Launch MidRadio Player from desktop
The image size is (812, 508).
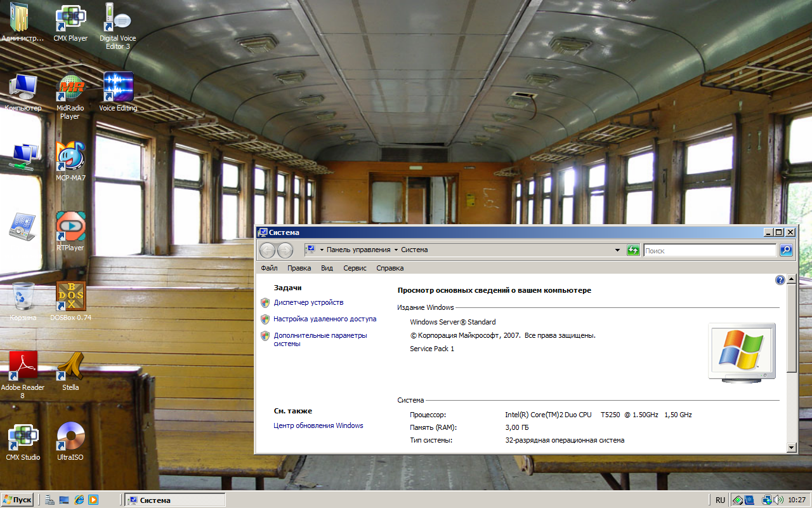[x=70, y=88]
